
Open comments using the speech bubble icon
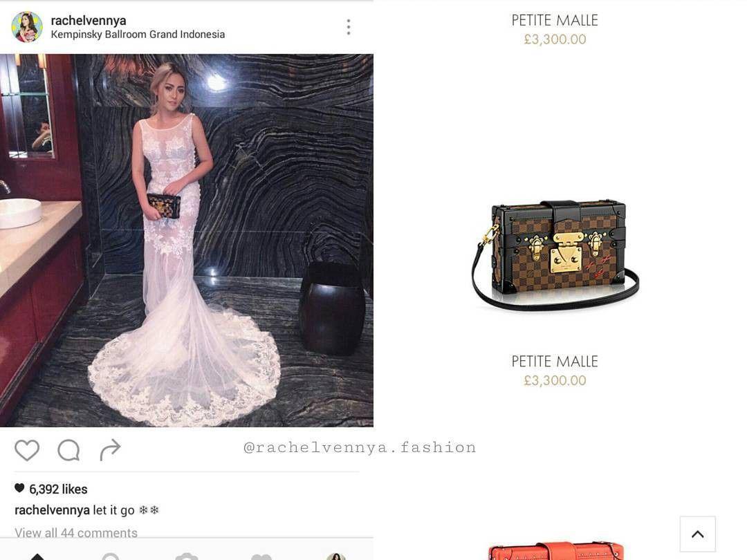click(x=68, y=450)
